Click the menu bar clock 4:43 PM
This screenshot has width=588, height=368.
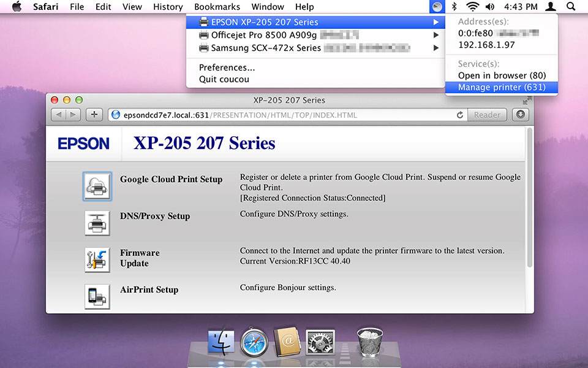[x=521, y=7]
